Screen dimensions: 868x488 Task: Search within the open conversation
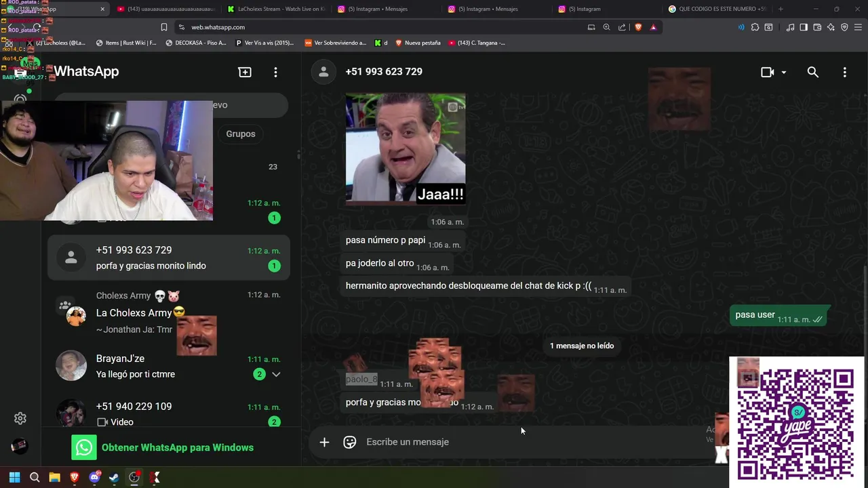812,72
